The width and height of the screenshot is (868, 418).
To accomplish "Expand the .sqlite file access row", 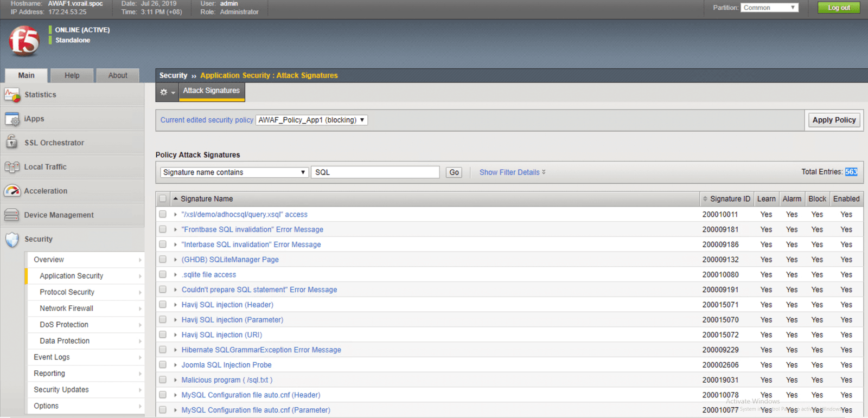I will point(175,275).
